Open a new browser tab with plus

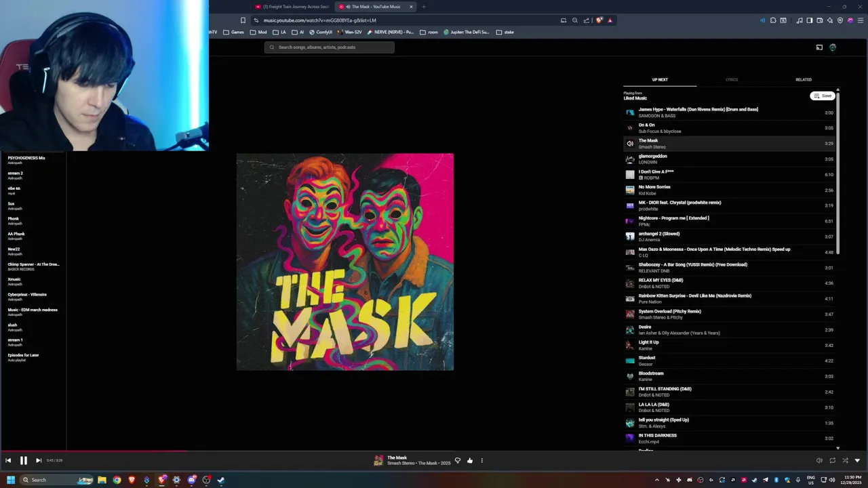[423, 7]
